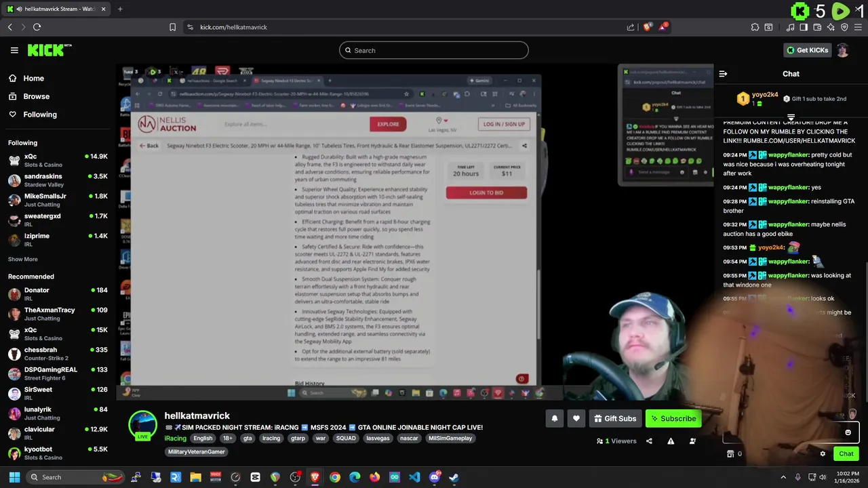Toggle stream notifications bell
Screen dimensions: 868x488
point(554,419)
